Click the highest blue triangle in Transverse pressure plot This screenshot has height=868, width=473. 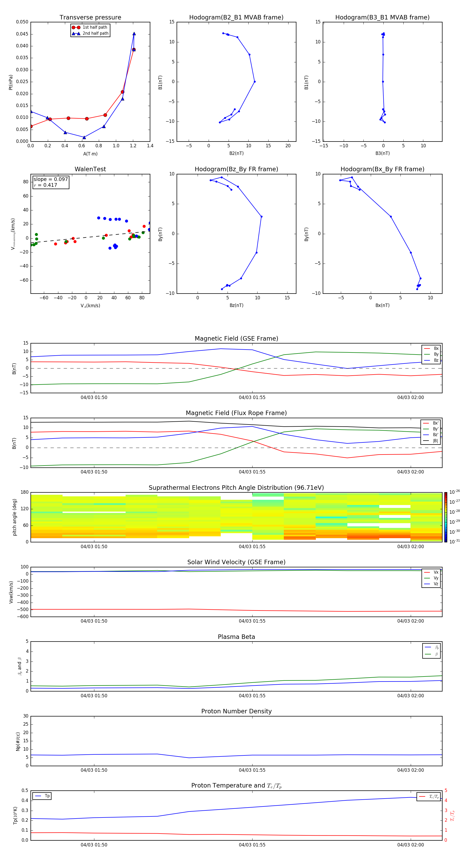click(x=134, y=34)
